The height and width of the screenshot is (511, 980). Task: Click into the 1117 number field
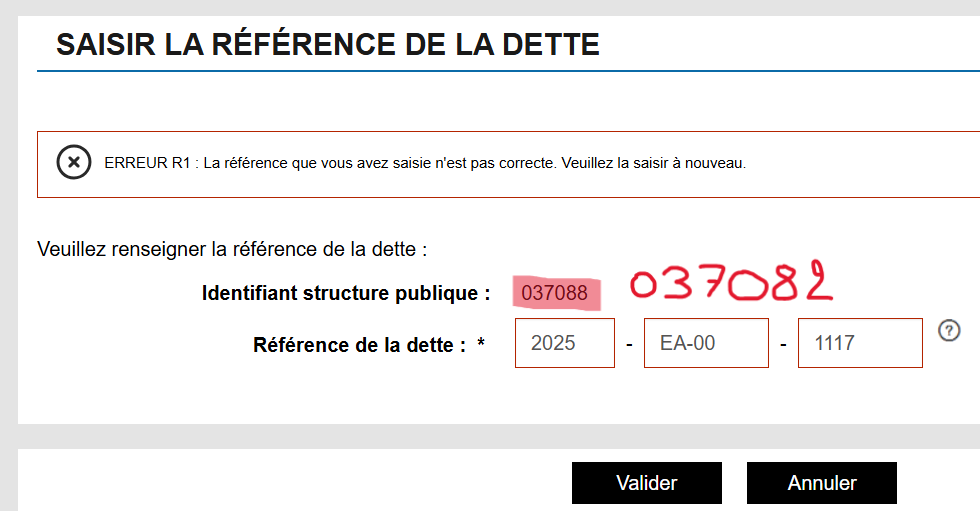point(859,343)
